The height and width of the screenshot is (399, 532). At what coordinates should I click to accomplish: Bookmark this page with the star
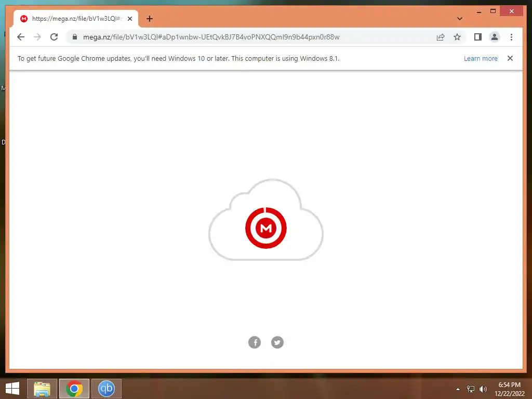[457, 37]
